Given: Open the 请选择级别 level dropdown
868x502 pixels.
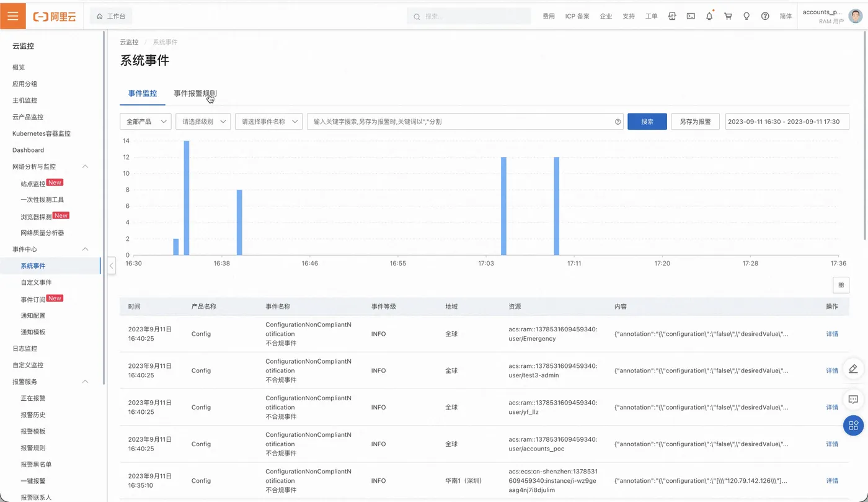Looking at the screenshot, I should [x=203, y=122].
